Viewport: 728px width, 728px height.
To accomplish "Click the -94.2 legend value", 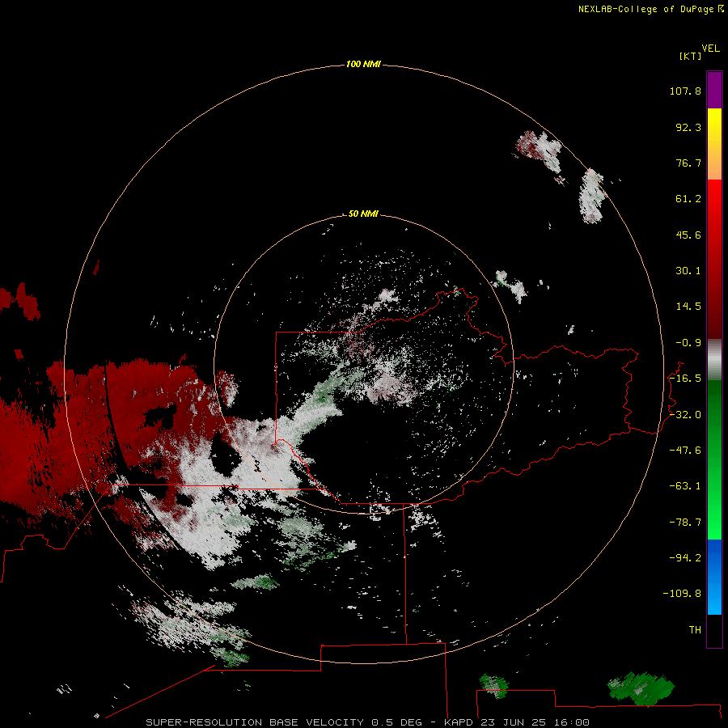I will [685, 558].
